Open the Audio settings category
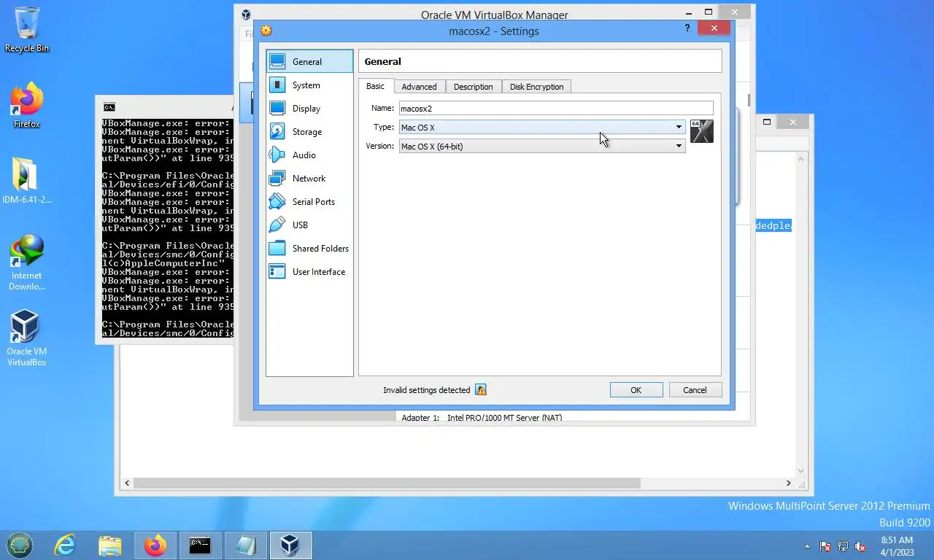Screen dimensions: 934x560 pyautogui.click(x=309, y=155)
